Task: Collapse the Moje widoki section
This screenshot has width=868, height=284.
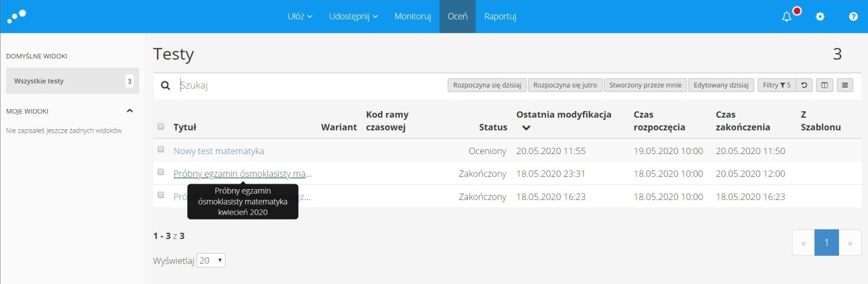Action: point(130,110)
